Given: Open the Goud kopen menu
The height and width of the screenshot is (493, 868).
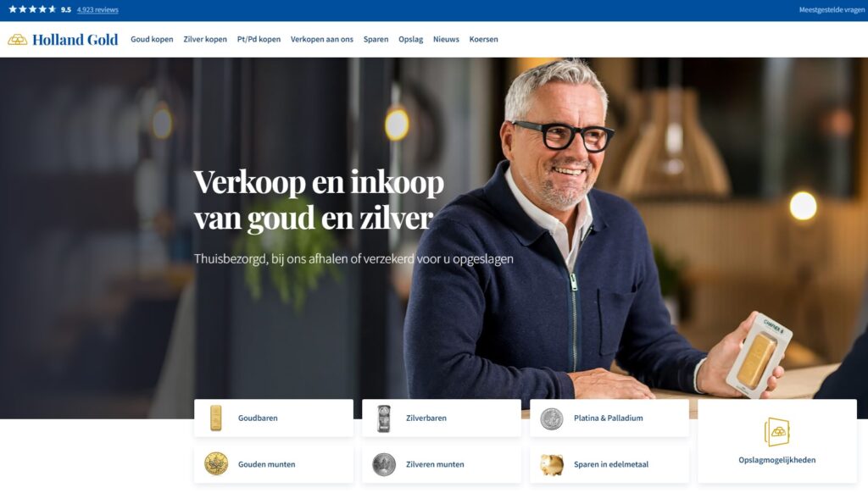Looking at the screenshot, I should pos(152,39).
